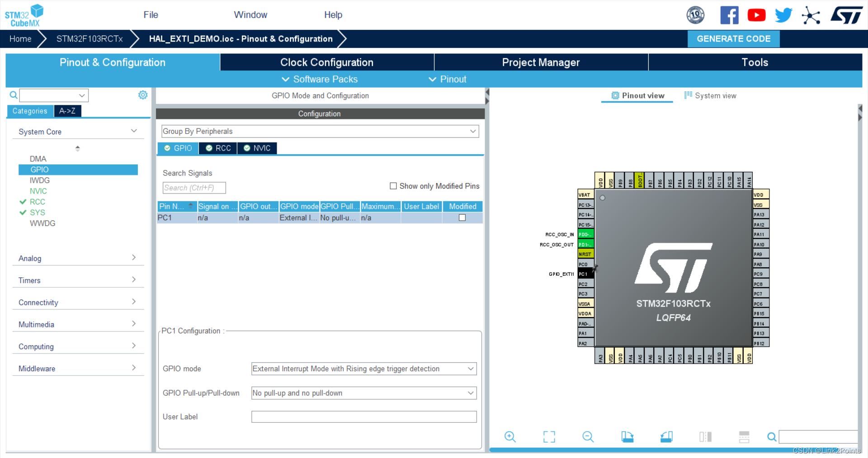Collapse the mode panel with the splitter arrows
Image resolution: width=868 pixels, height=458 pixels.
487,96
